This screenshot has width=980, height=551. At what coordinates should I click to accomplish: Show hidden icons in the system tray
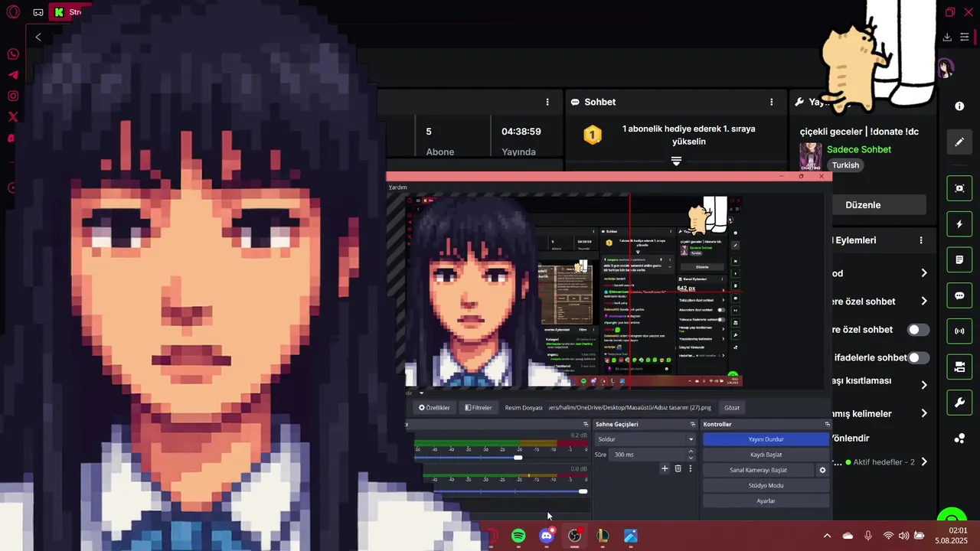[827, 536]
